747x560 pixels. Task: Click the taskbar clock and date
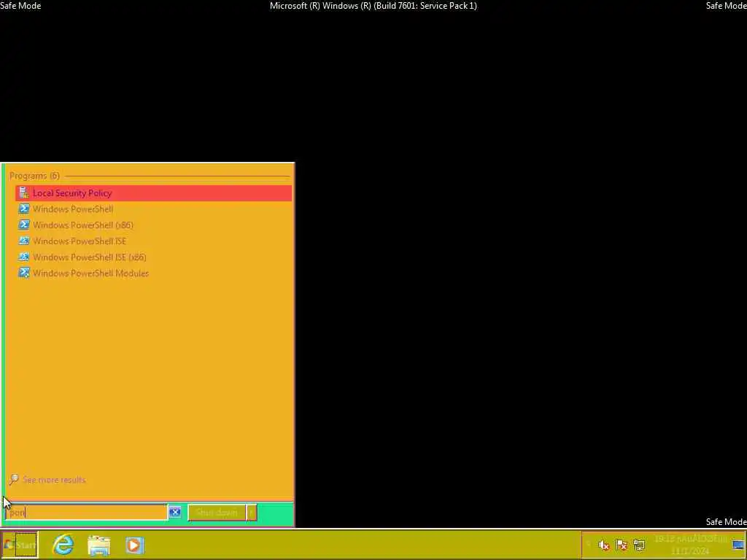(690, 545)
